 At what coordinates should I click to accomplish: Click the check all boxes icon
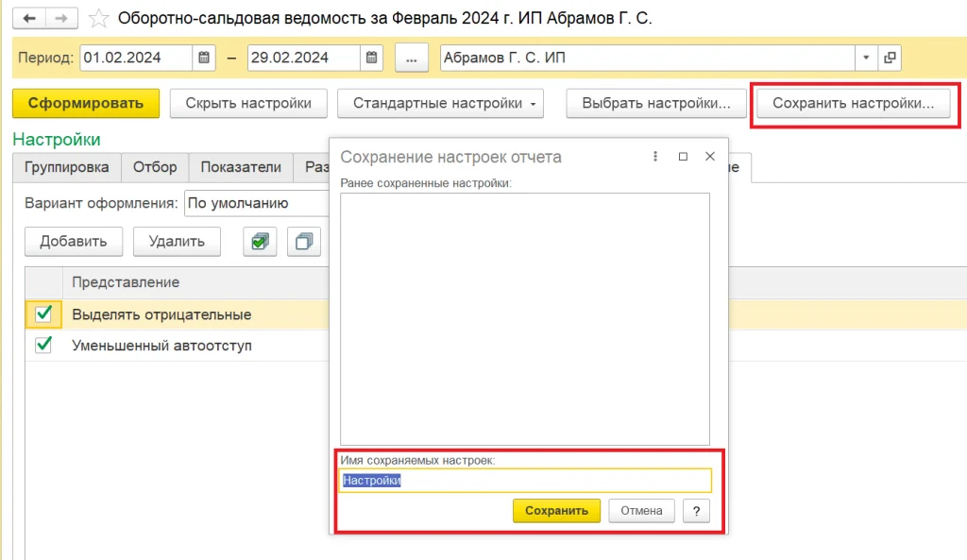260,242
